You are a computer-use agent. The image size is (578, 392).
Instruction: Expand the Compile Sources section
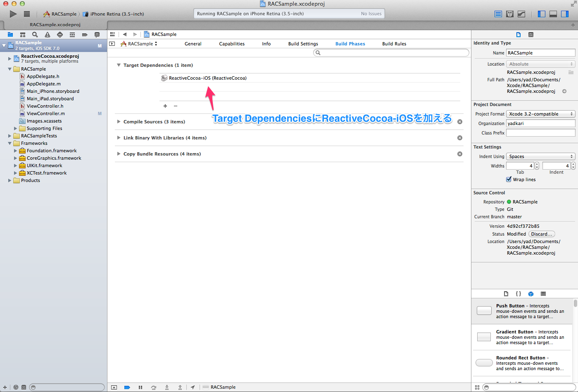[119, 121]
